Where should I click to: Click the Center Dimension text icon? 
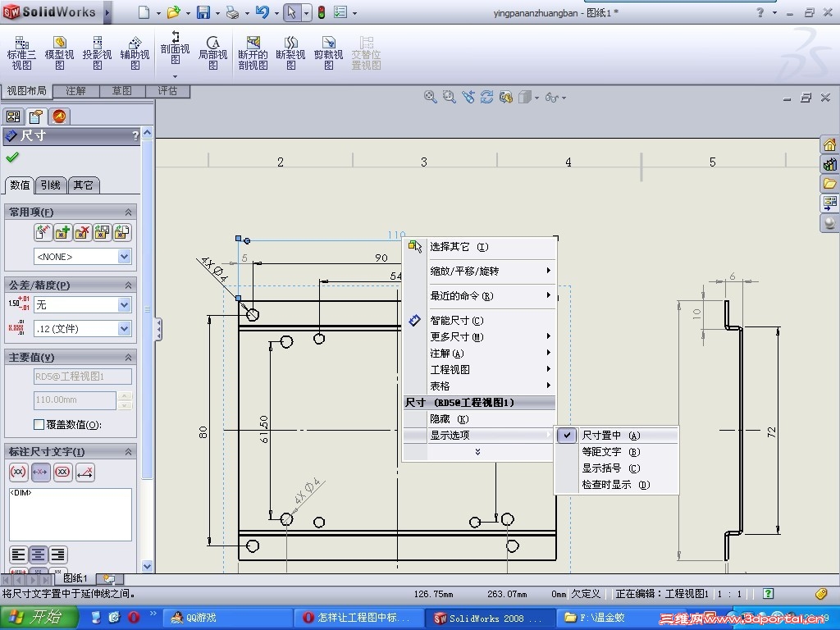(41, 472)
